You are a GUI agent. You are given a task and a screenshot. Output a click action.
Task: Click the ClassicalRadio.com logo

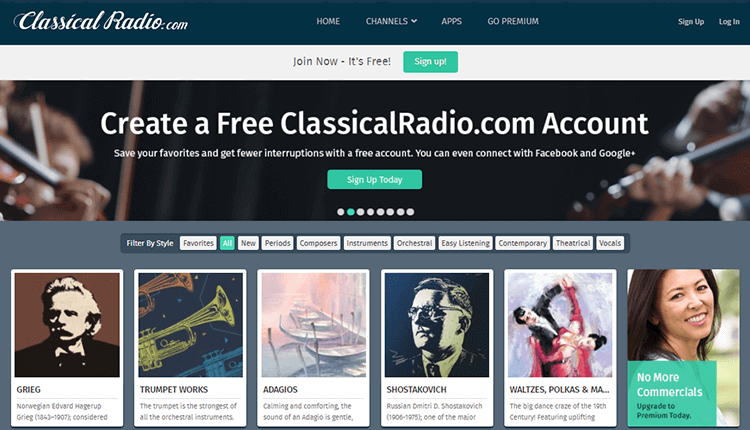click(x=101, y=21)
